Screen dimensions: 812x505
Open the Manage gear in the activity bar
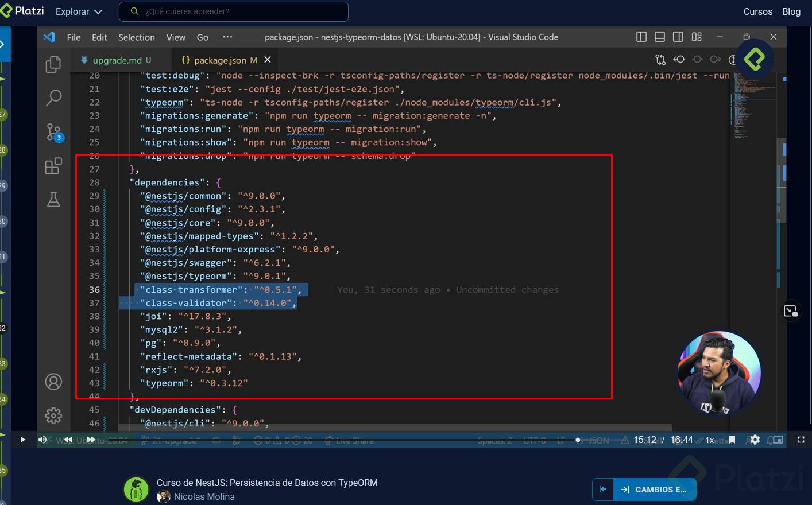(53, 415)
